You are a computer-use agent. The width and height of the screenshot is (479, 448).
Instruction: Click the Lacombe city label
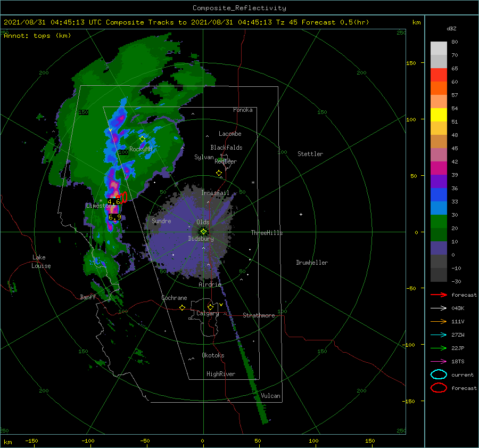pyautogui.click(x=230, y=134)
